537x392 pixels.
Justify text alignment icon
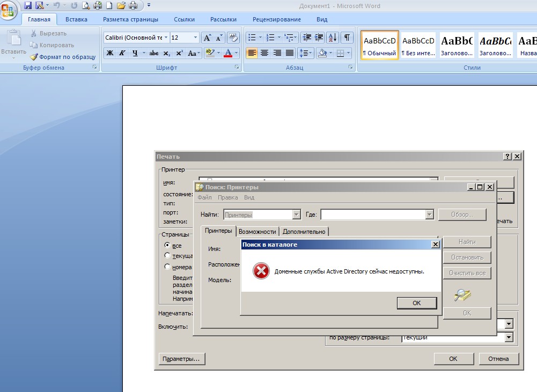[x=290, y=53]
